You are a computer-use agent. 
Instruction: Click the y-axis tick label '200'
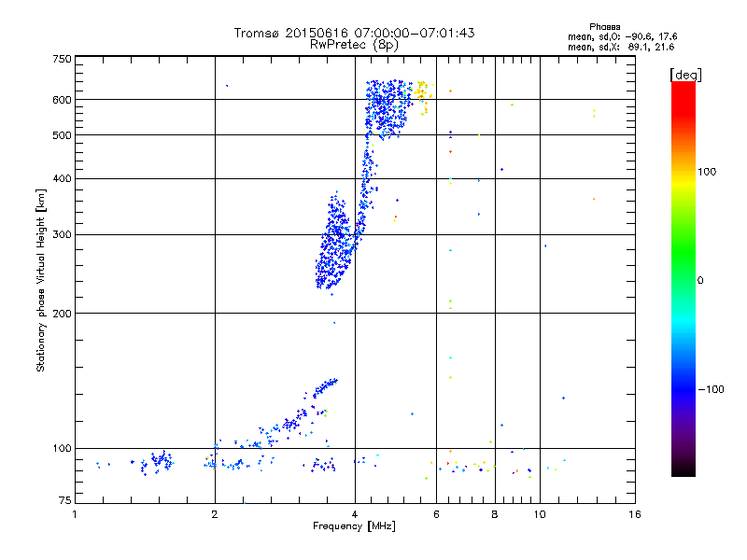pos(62,314)
